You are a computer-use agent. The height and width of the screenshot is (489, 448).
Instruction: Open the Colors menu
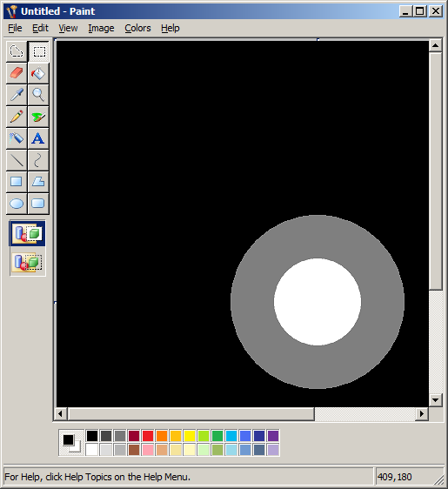point(137,28)
